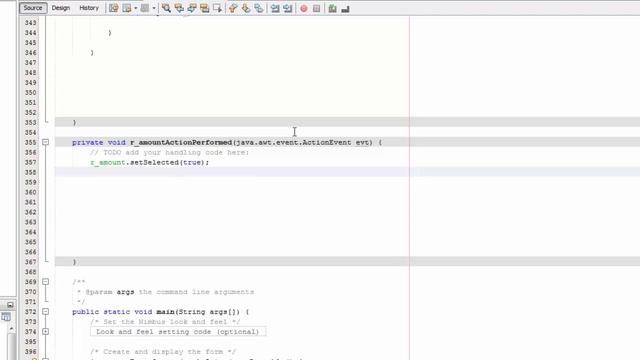The height and width of the screenshot is (360, 640).
Task: Click the closing brace on line 346
Action: [92, 53]
